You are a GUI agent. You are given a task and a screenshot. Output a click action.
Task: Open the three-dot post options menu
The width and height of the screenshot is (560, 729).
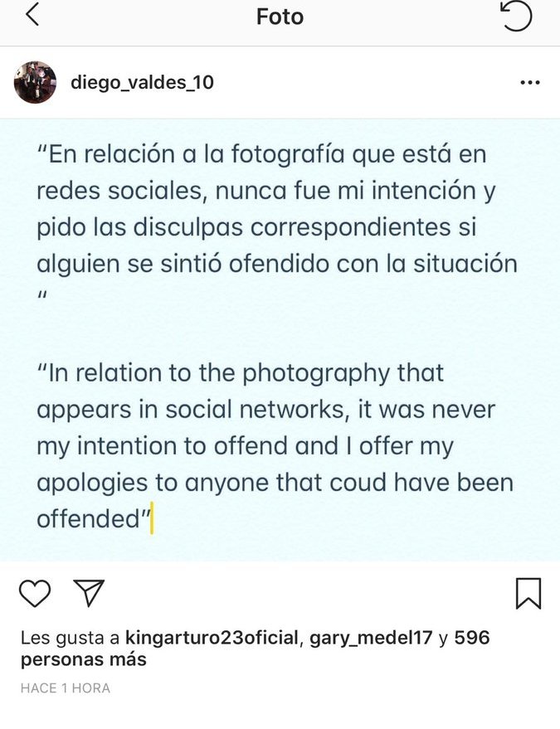[x=529, y=83]
